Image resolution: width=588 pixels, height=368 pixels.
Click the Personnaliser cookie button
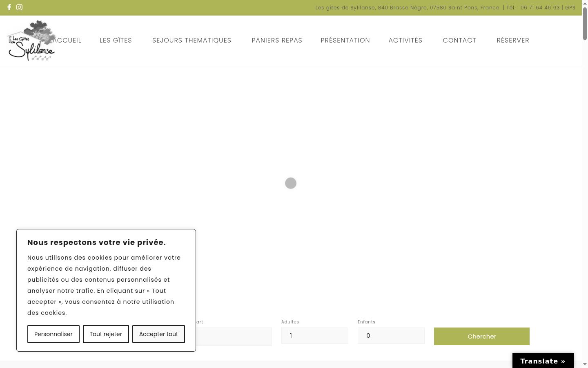pos(53,334)
